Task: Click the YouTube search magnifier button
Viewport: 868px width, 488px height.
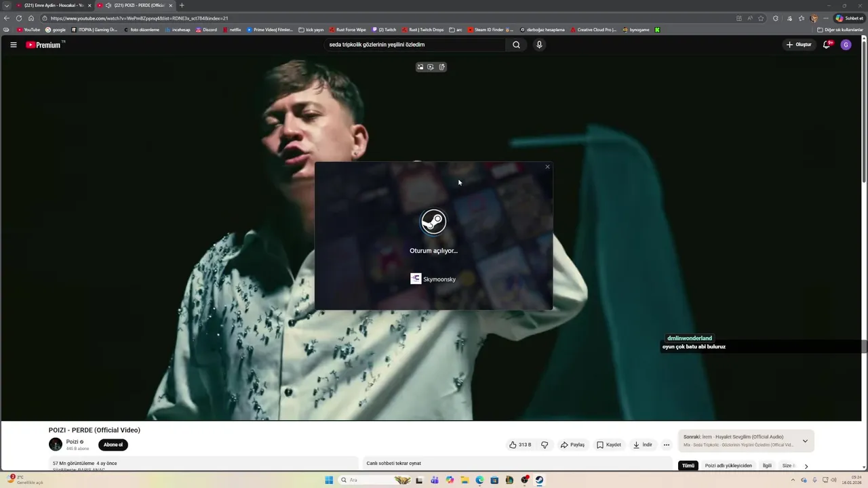Action: [516, 45]
